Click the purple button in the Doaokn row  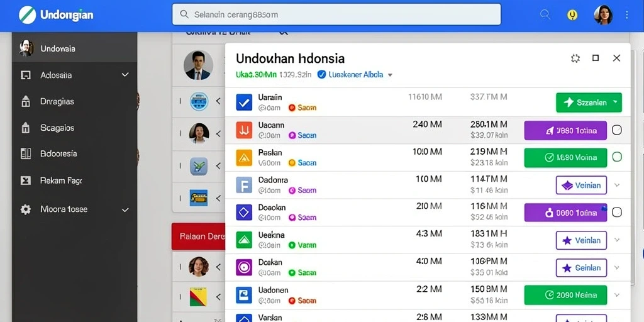565,213
